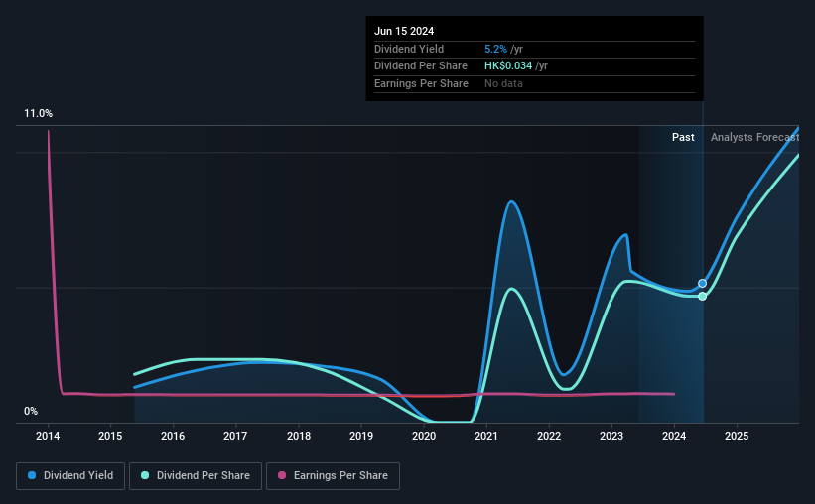The height and width of the screenshot is (504, 815).
Task: Click the tooltip Dividend Yield row label
Action: click(409, 49)
